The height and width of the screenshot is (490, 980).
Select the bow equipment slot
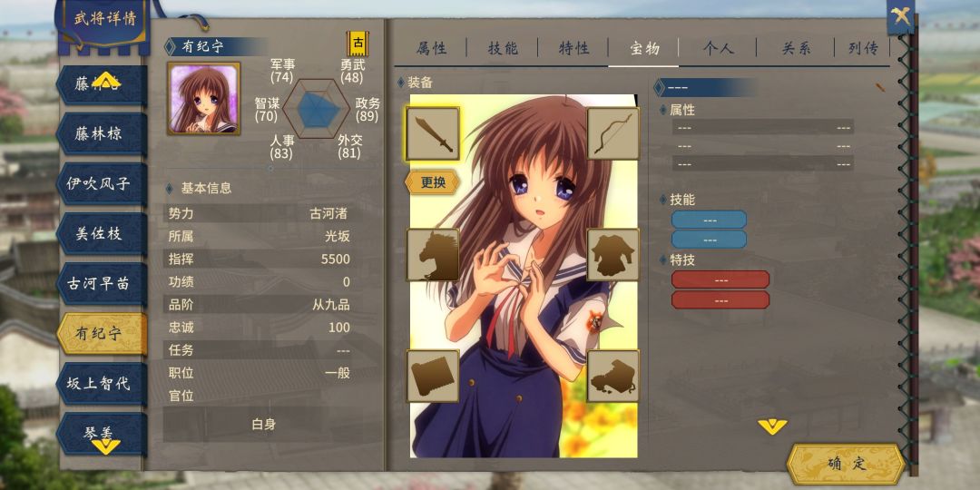click(612, 133)
